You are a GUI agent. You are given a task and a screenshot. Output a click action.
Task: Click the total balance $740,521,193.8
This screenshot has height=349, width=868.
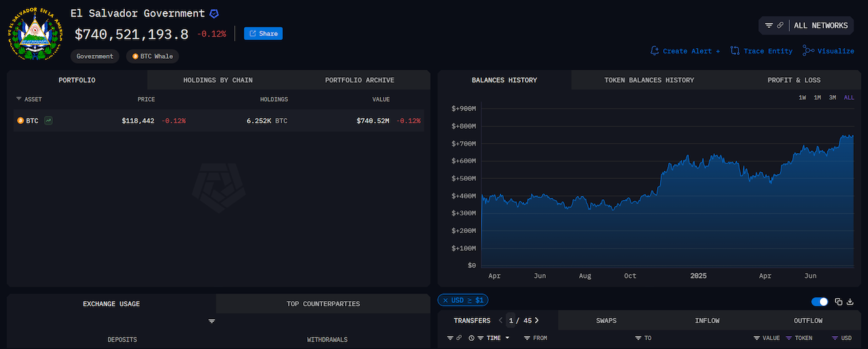point(132,34)
